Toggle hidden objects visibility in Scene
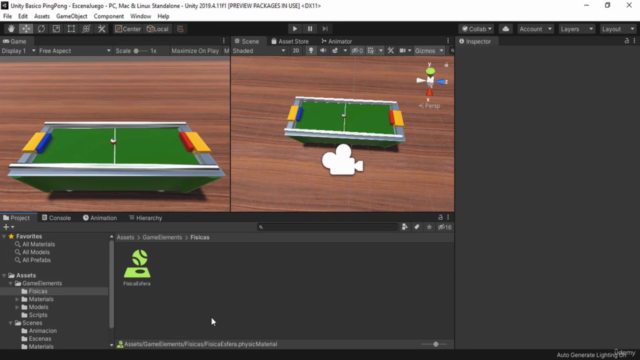This screenshot has width=640, height=360. [357, 51]
